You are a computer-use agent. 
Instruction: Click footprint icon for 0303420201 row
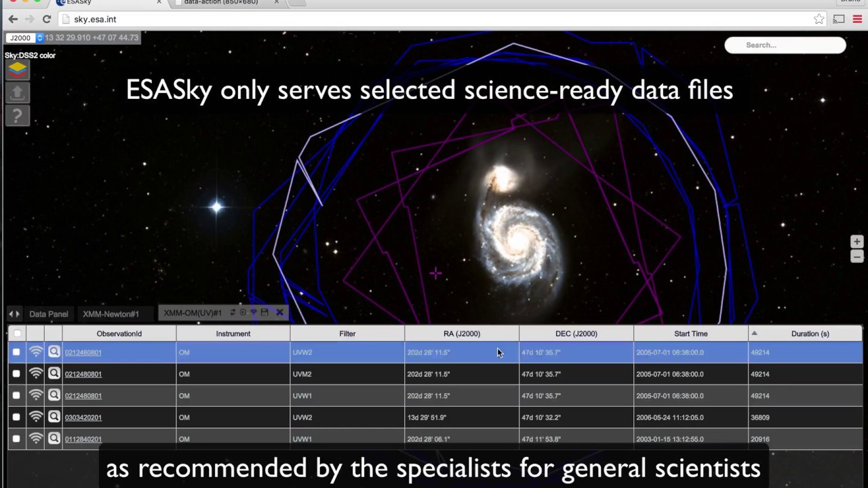(x=36, y=417)
